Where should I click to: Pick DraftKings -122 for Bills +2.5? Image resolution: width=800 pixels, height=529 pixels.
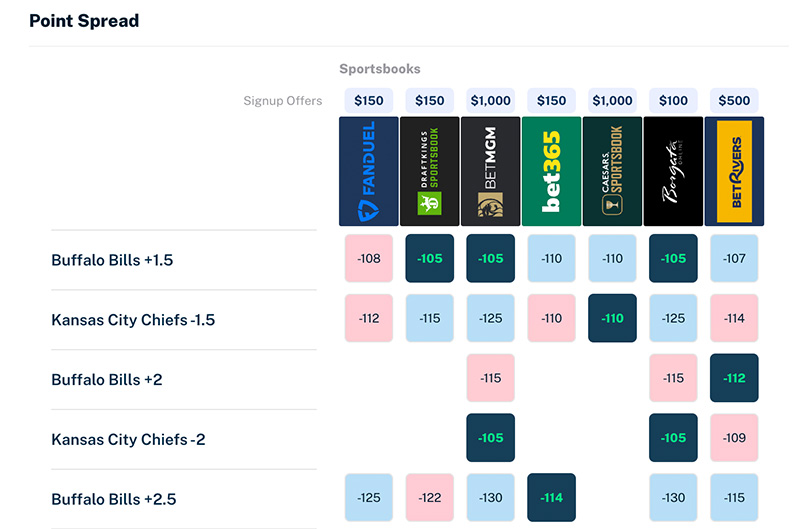(430, 497)
